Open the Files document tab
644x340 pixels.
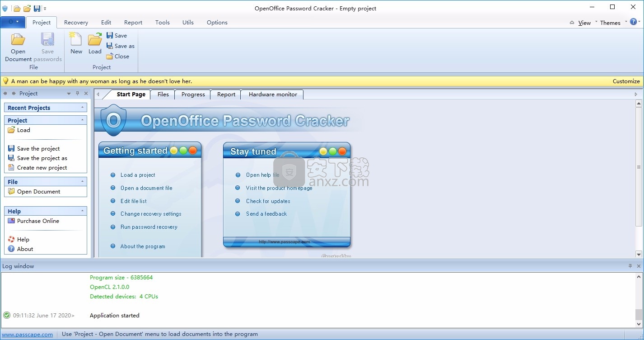163,94
